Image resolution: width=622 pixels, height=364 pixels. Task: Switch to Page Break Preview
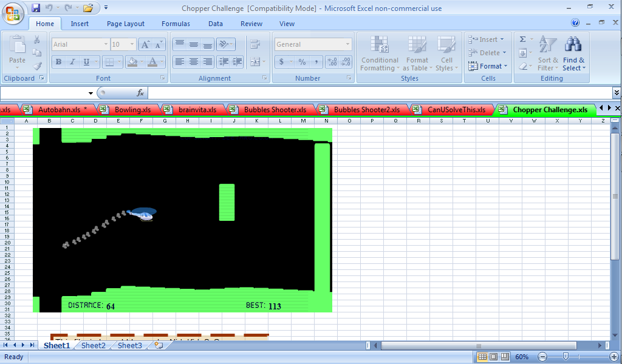point(505,357)
